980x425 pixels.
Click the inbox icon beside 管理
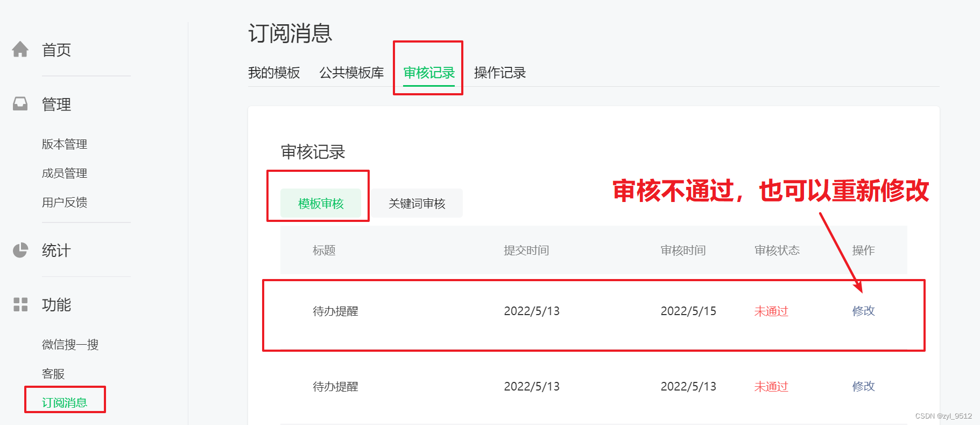tap(20, 103)
